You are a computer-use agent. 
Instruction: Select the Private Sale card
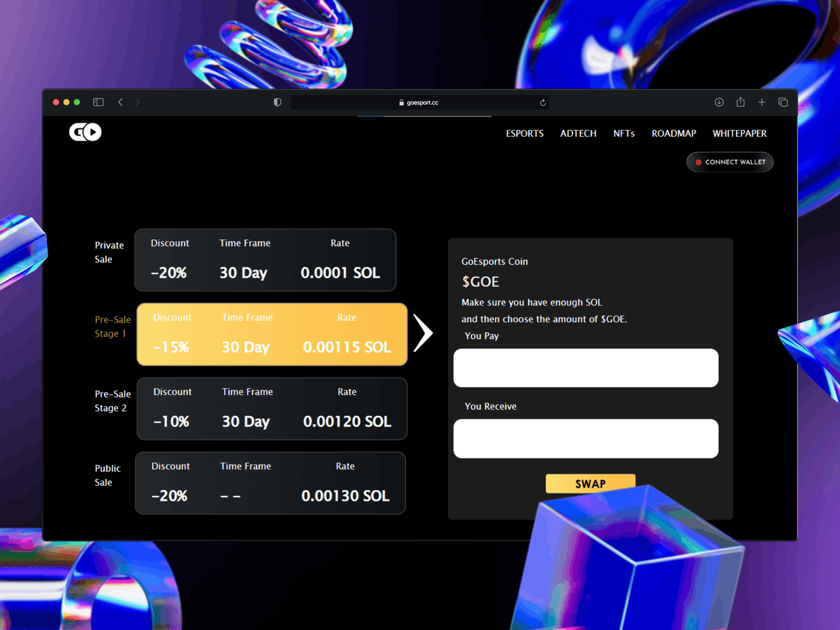pyautogui.click(x=265, y=260)
